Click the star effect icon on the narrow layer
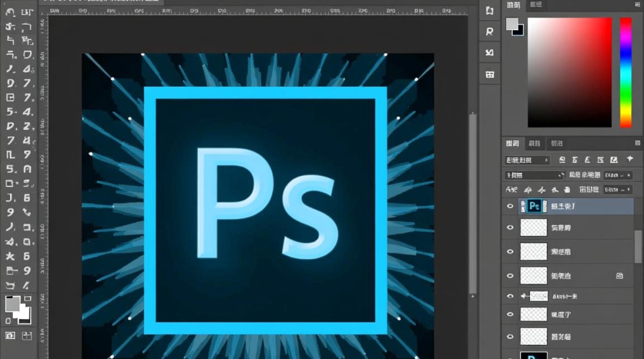Screen dimensions: 644x359 [523, 296]
